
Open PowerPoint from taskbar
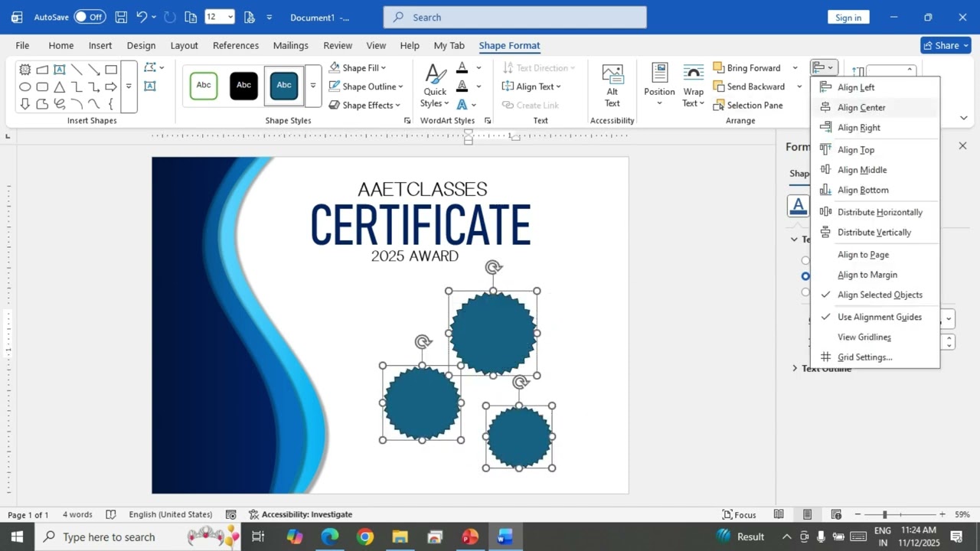(x=470, y=537)
